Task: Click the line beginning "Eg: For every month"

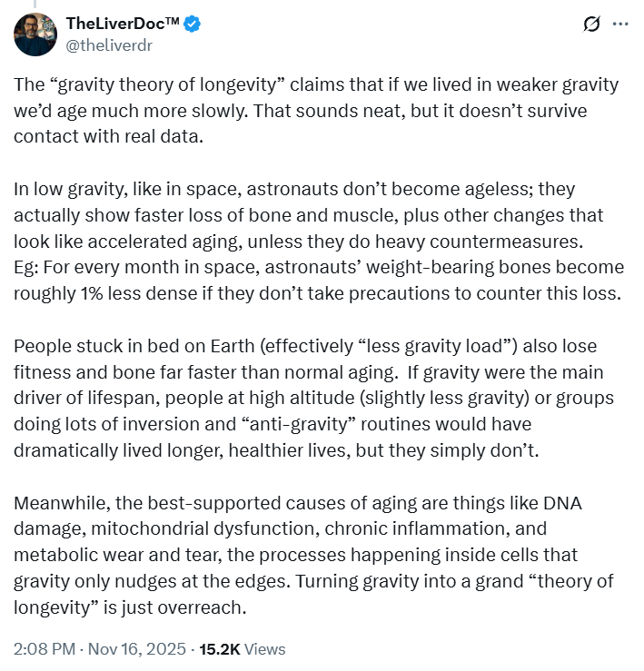Action: tap(318, 267)
